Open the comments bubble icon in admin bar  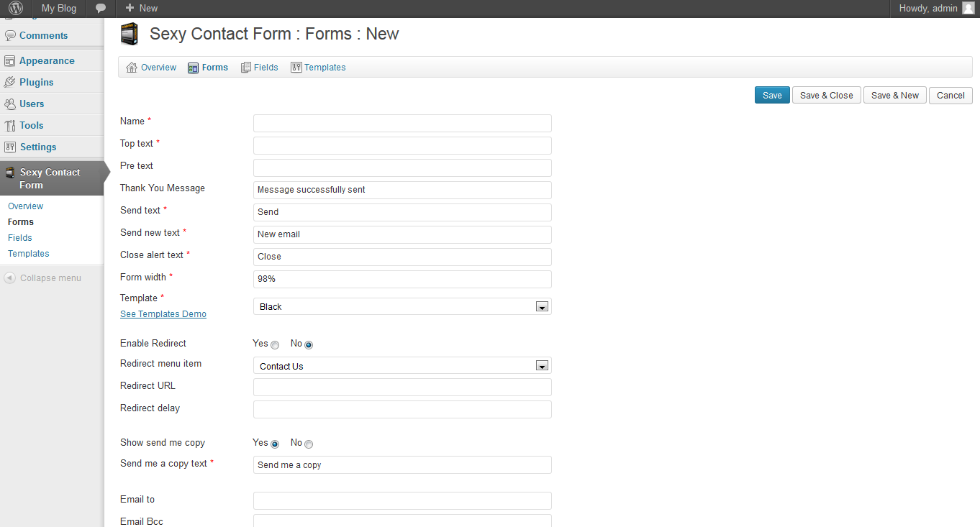(101, 9)
